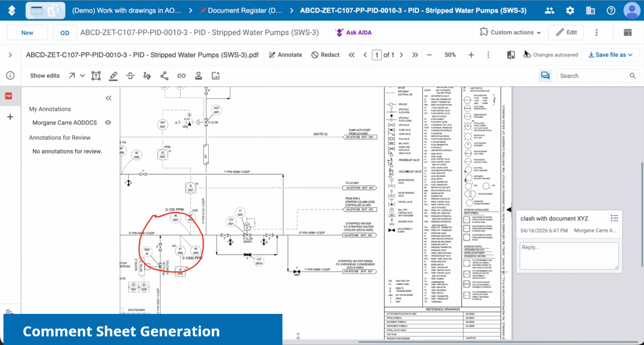Open the 50% zoom level control

[x=450, y=55]
